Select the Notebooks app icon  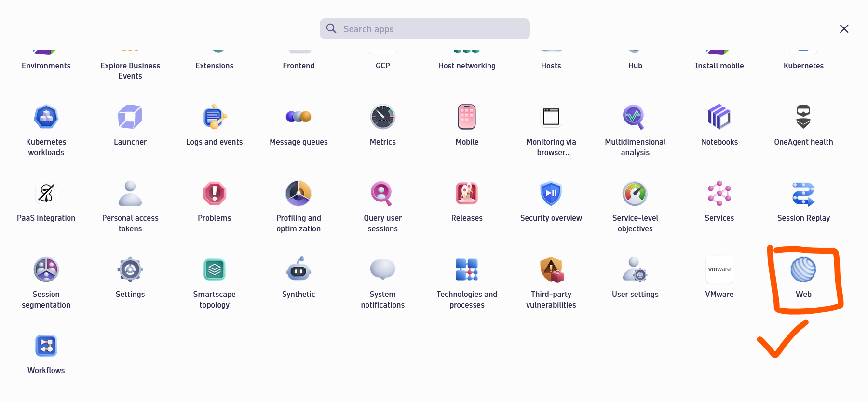(719, 117)
